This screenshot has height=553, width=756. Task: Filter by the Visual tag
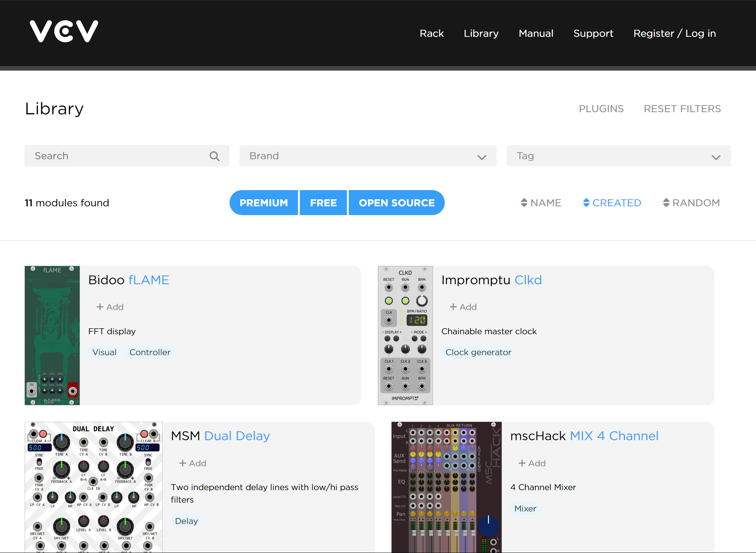pyautogui.click(x=104, y=352)
